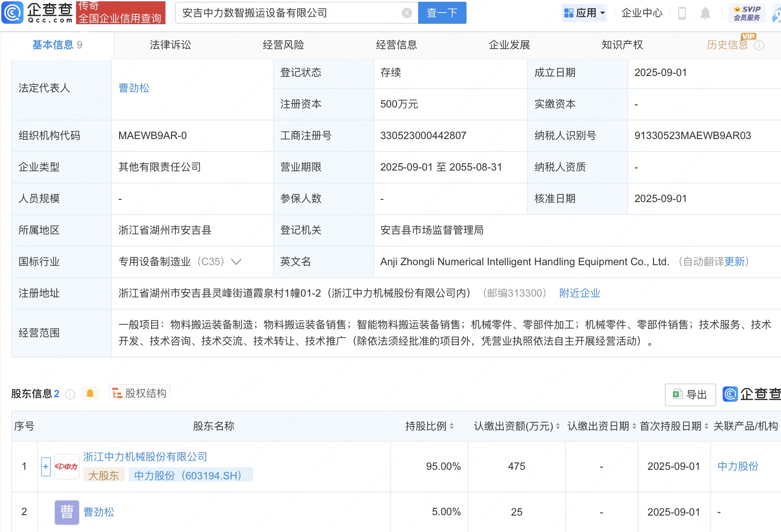The width and height of the screenshot is (781, 532).
Task: Click the info icon next to 股东信息
Action: [x=70, y=394]
